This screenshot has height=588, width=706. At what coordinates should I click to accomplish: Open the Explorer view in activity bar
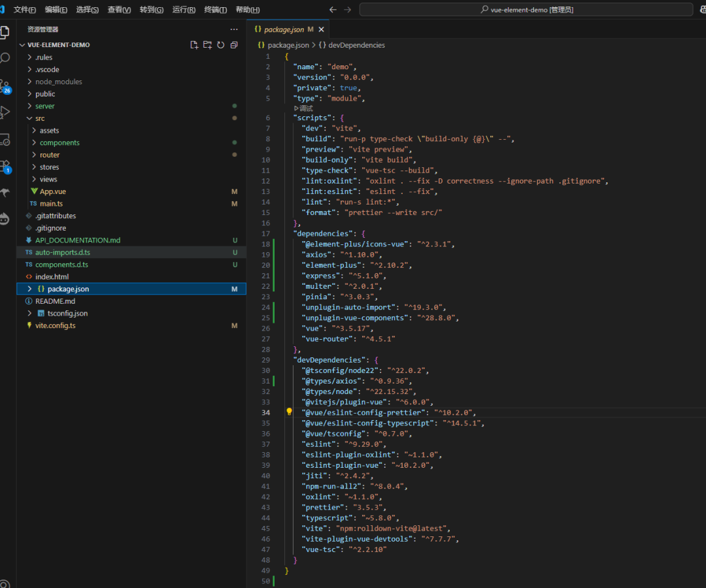point(5,32)
